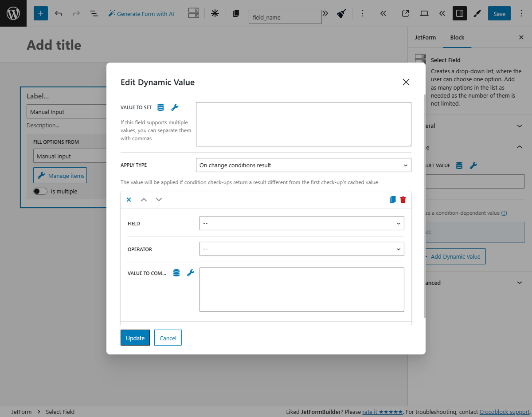Open the block inserter with the plus icon
Viewport: 532px width, 417px height.
[x=40, y=13]
